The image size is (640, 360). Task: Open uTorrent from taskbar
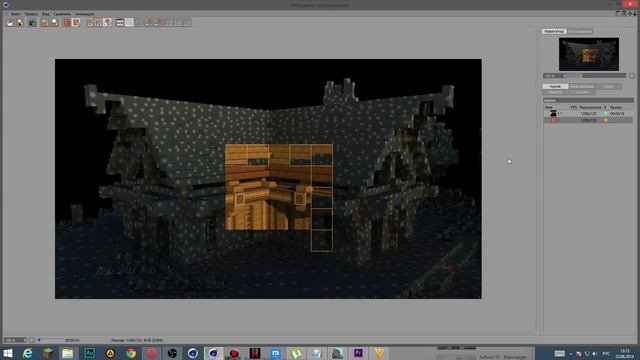[296, 353]
